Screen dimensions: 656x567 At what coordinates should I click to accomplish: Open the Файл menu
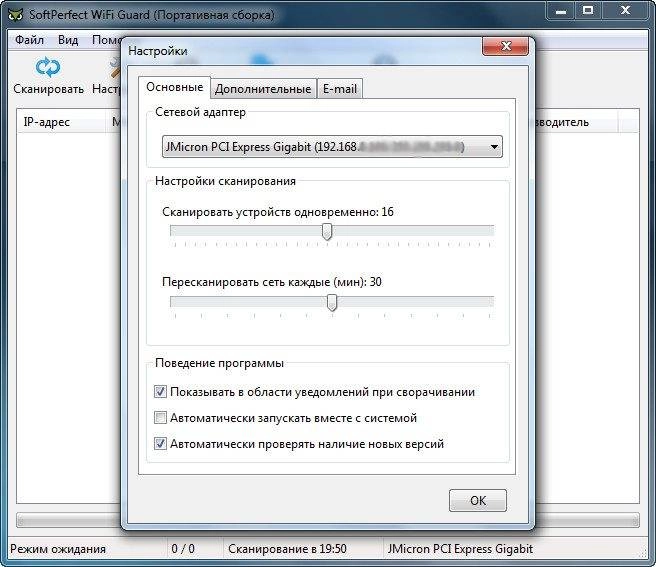tap(29, 40)
